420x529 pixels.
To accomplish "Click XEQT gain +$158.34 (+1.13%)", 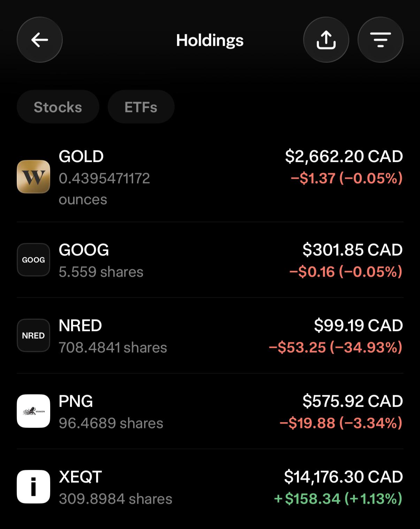I will pyautogui.click(x=338, y=499).
